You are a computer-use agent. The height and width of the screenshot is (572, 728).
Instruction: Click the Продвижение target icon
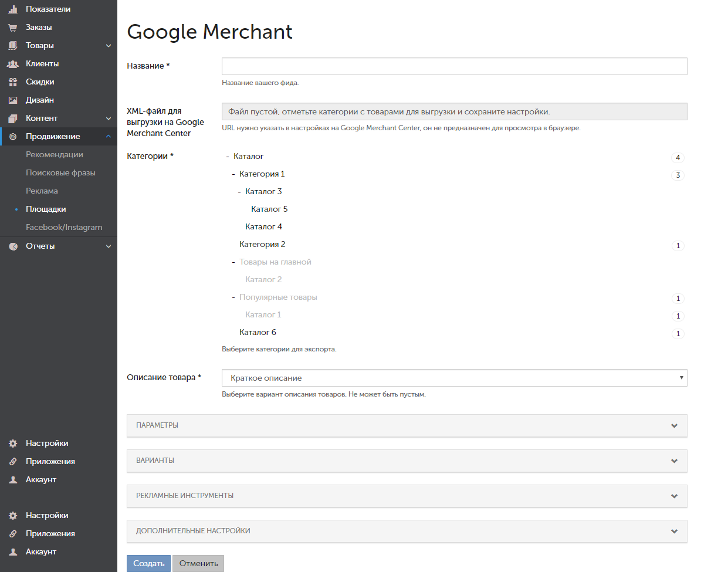tap(13, 137)
